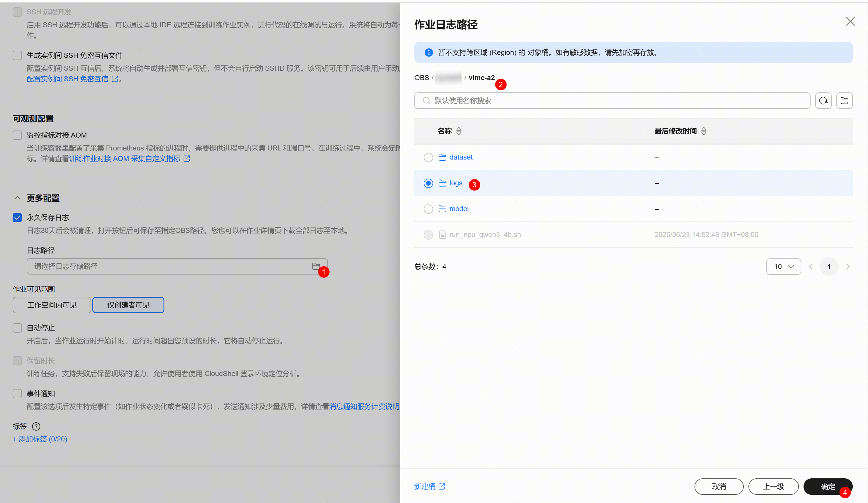The image size is (868, 503).
Task: Open the logs folder link
Action: [456, 183]
